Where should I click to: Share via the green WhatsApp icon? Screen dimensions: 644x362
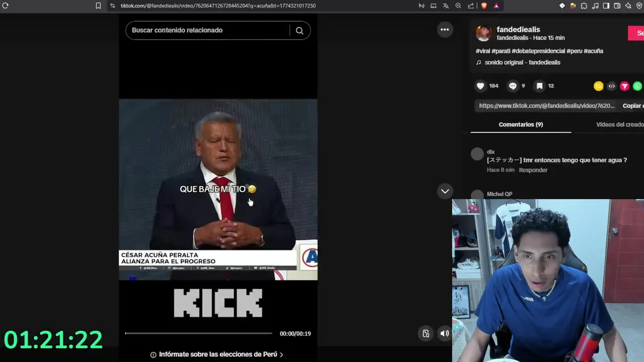pos(637,86)
